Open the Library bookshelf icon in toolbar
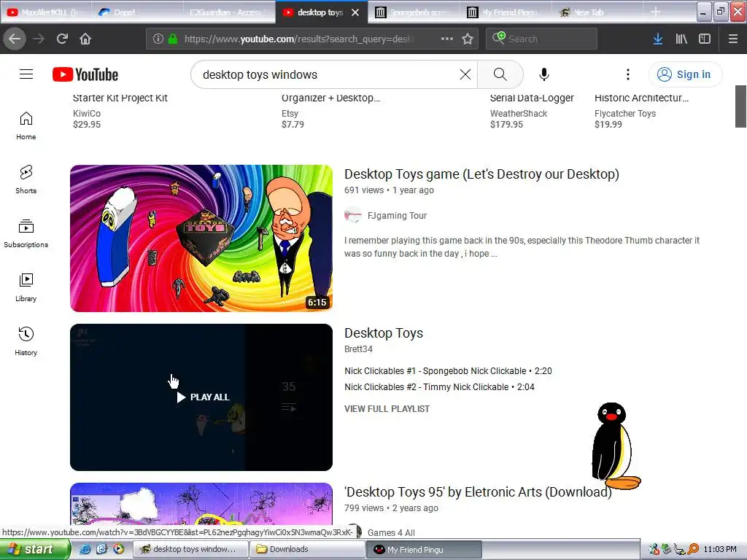 [x=681, y=39]
